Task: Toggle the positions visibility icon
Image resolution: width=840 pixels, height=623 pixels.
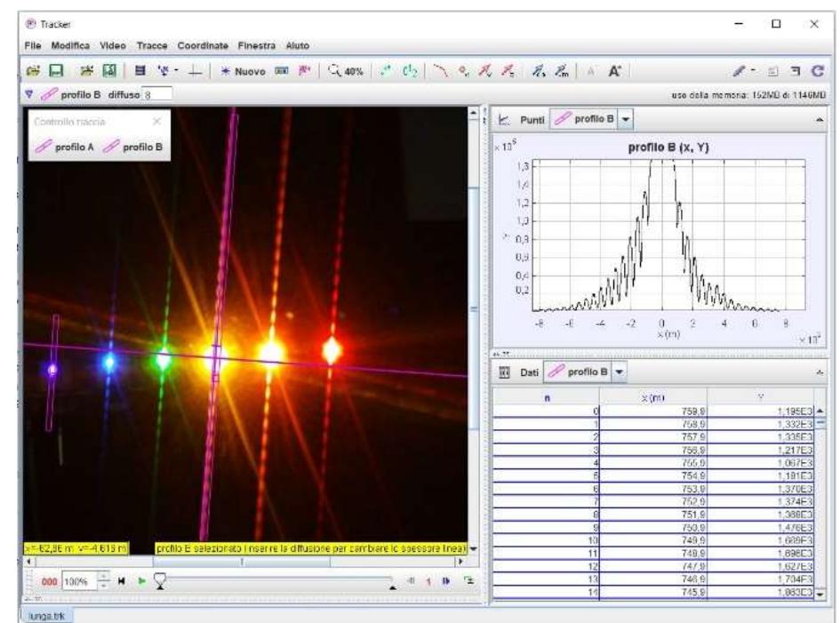Action: click(x=463, y=71)
